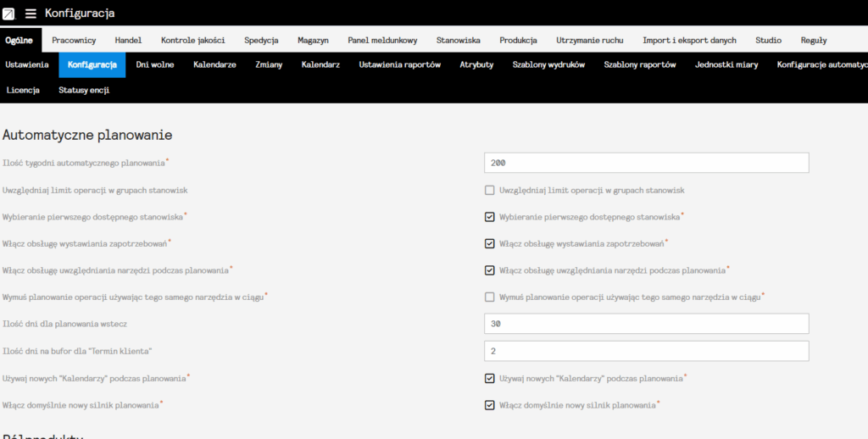Toggle 'Włącz obsługę wystawiania zapotrzebowań' checkbox
Viewport: 868px width, 439px height.
tap(489, 243)
